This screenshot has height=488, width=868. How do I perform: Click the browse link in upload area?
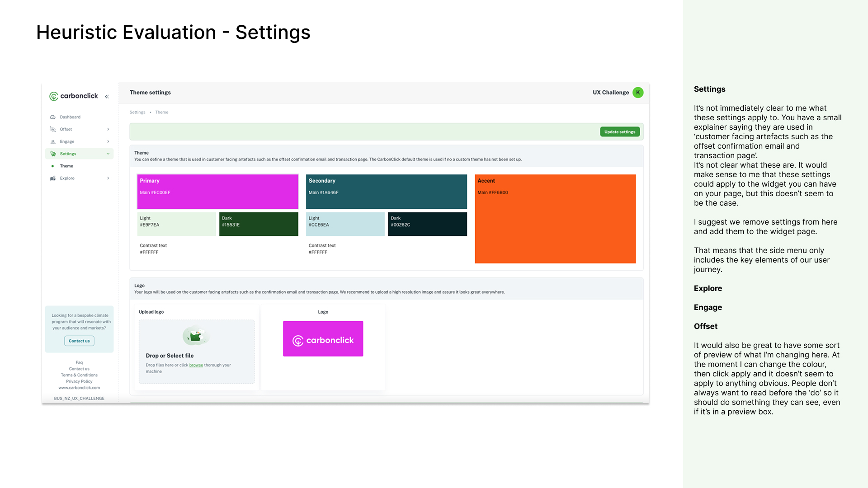196,365
